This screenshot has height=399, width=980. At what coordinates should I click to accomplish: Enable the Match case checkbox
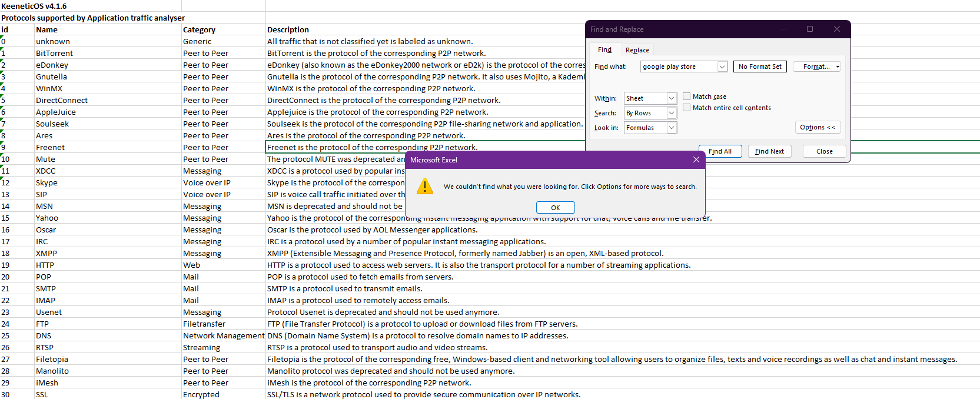[686, 97]
